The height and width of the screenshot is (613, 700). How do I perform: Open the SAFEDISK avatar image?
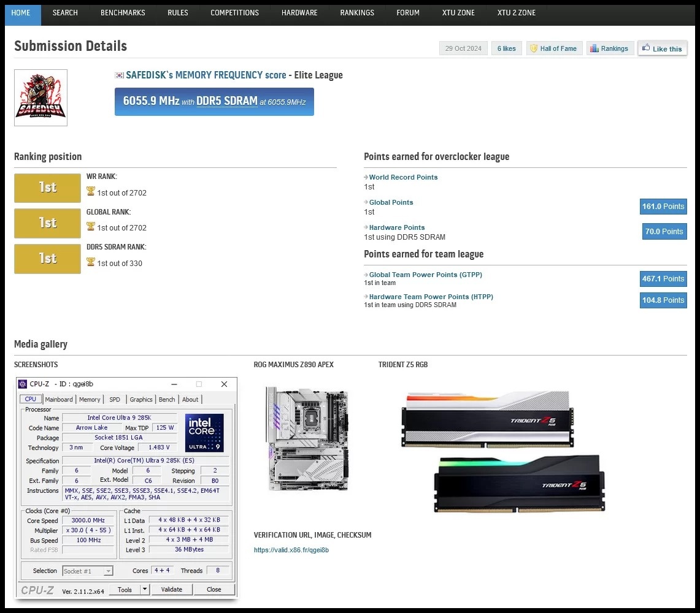click(x=40, y=97)
